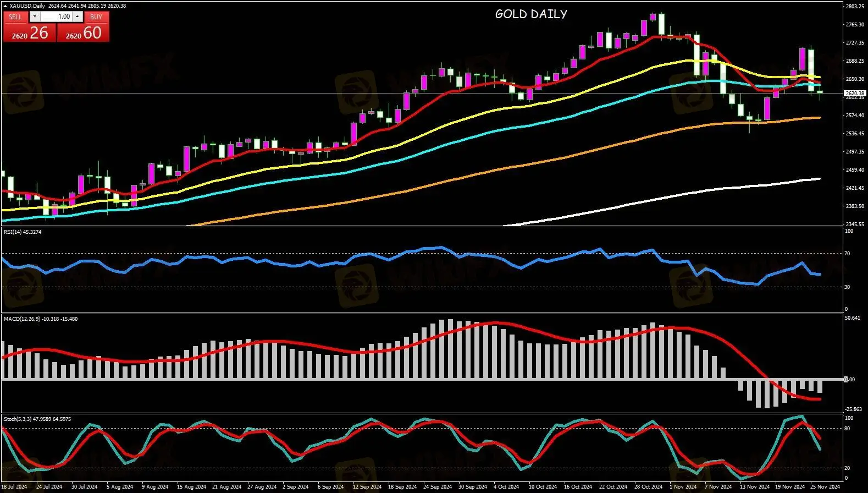Focus the 1.00 volume input field
This screenshot has width=868, height=493.
pos(57,17)
